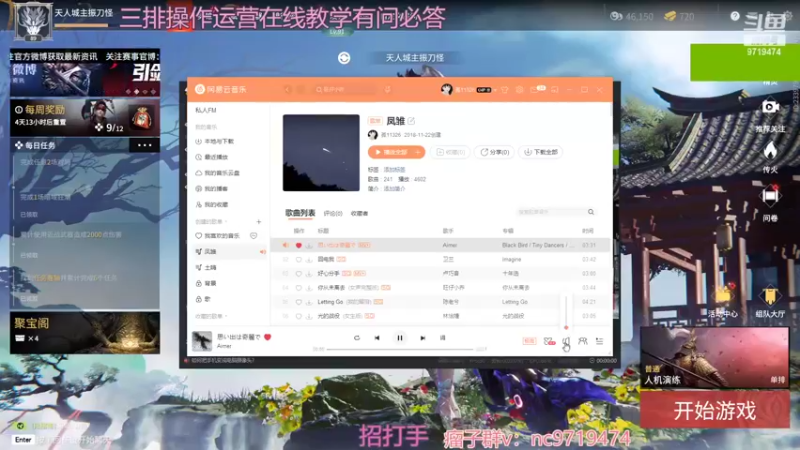Open the play queue list icon
Viewport: 800px width, 450px height.
point(599,341)
